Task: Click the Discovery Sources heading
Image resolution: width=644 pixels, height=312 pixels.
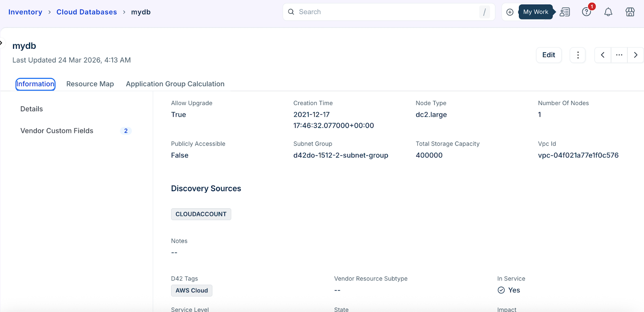Action: [206, 188]
